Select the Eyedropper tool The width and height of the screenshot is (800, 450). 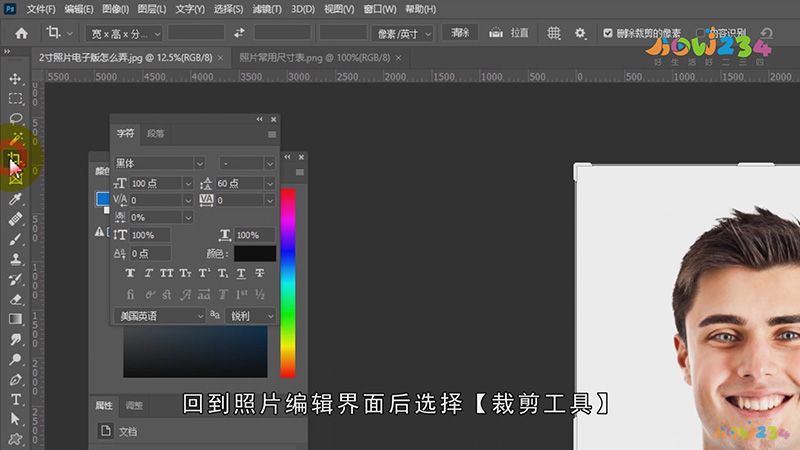click(x=15, y=198)
